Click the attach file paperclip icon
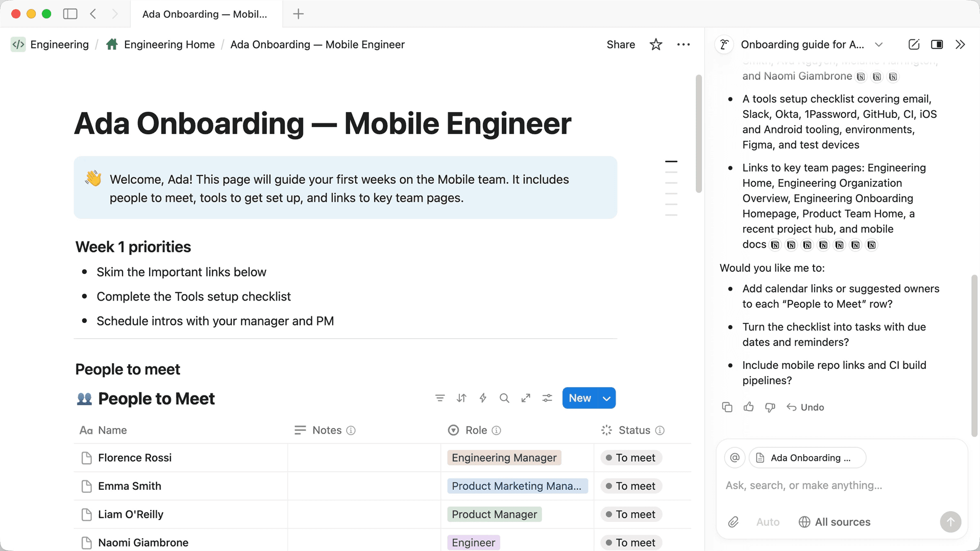980x551 pixels. click(x=733, y=522)
